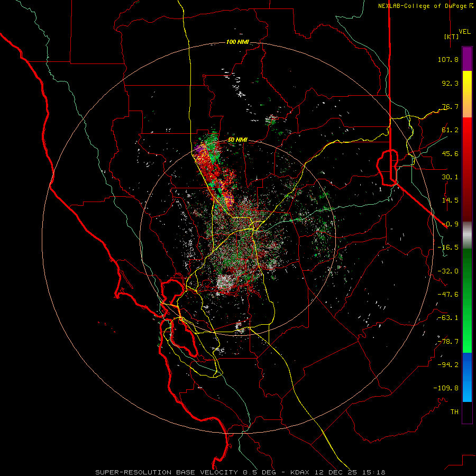Click the 100 NMI range ring label
The image size is (476, 476).
(x=237, y=42)
